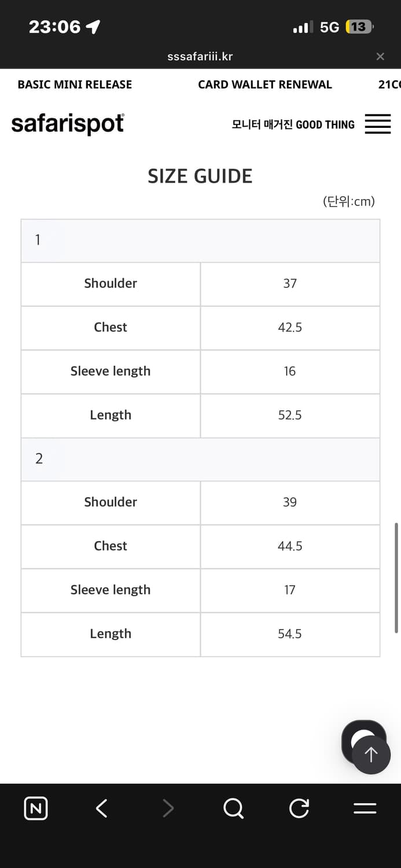Viewport: 401px width, 868px height.
Task: Select the size 1 header row
Action: pyautogui.click(x=200, y=240)
